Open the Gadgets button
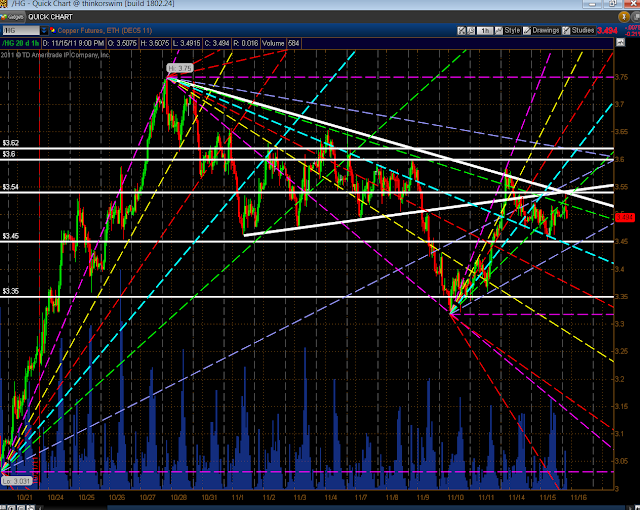This screenshot has height=510, width=640. tap(12, 17)
